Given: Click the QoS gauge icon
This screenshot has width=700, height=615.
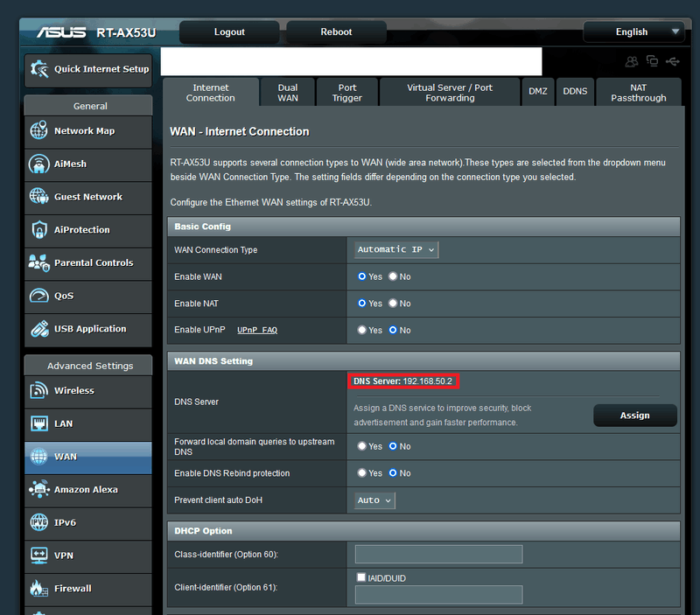Looking at the screenshot, I should [38, 296].
